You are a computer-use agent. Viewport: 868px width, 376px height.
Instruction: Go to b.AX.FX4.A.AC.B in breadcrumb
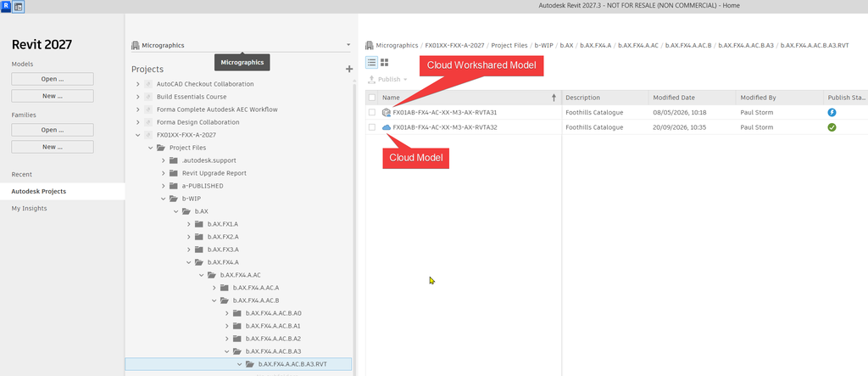(688, 46)
